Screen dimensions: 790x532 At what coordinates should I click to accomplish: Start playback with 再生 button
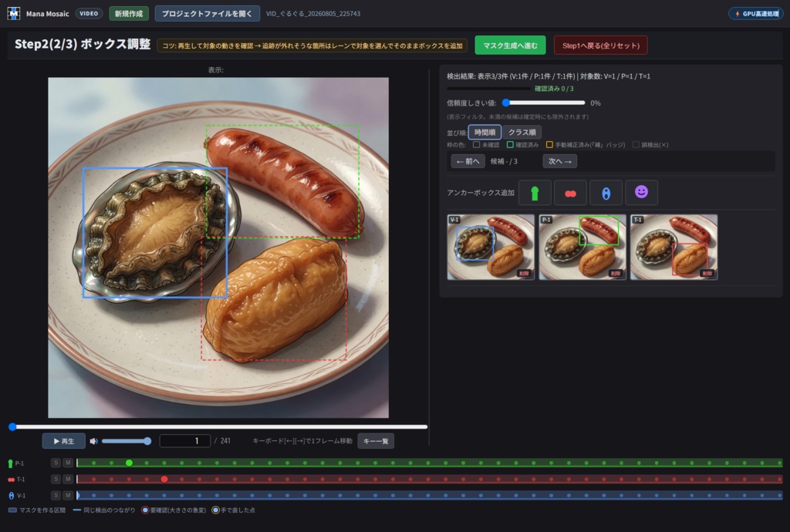(x=64, y=441)
